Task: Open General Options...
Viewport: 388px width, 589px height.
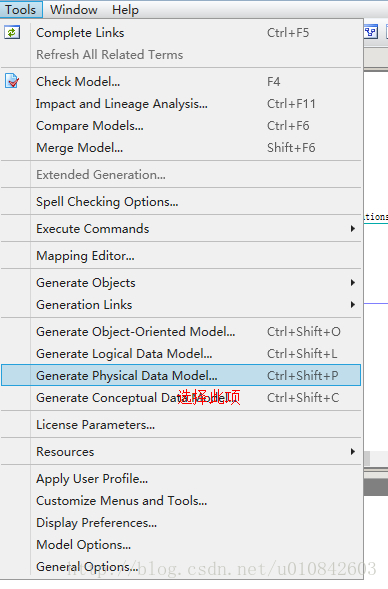Action: tap(181, 566)
